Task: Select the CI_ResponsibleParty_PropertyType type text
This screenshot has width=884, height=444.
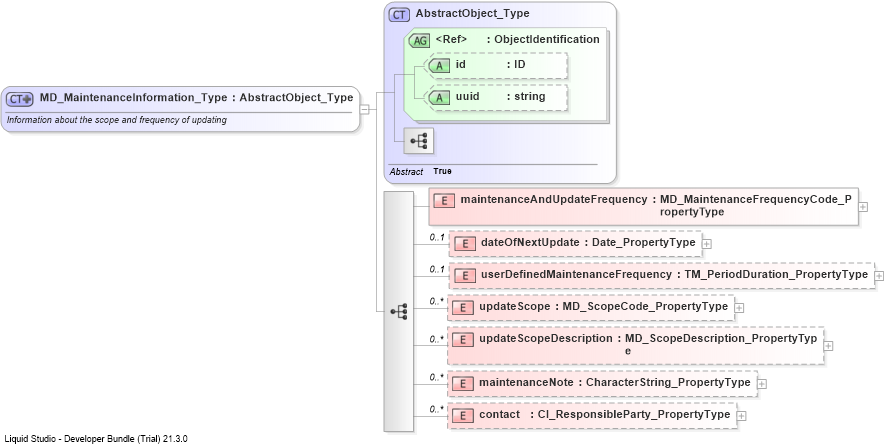Action: pos(634,415)
